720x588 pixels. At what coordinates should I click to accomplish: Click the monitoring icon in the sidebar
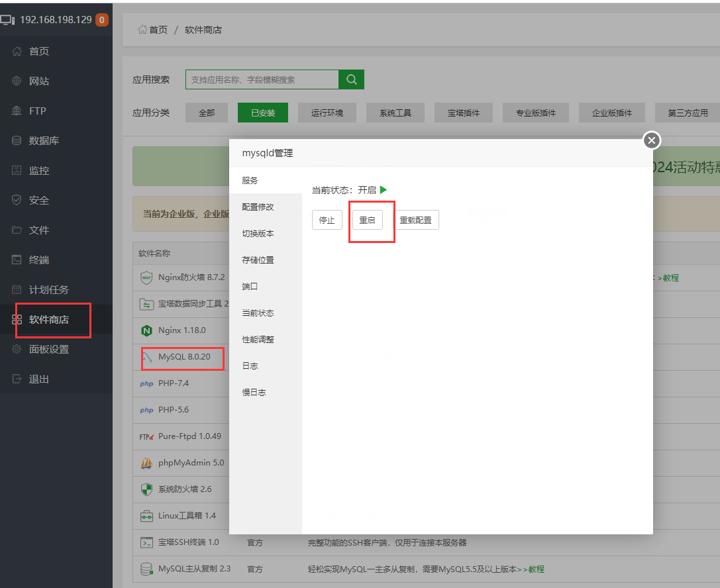pos(17,170)
